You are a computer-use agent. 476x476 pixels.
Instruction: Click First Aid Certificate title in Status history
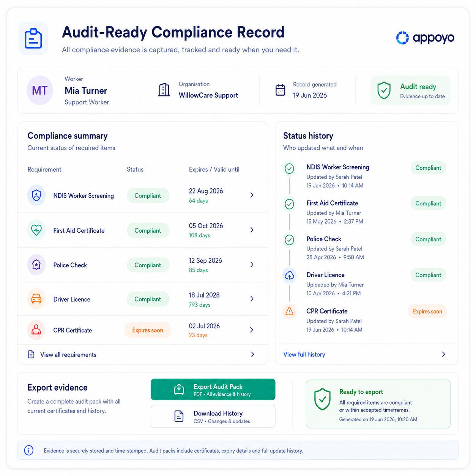pos(332,203)
